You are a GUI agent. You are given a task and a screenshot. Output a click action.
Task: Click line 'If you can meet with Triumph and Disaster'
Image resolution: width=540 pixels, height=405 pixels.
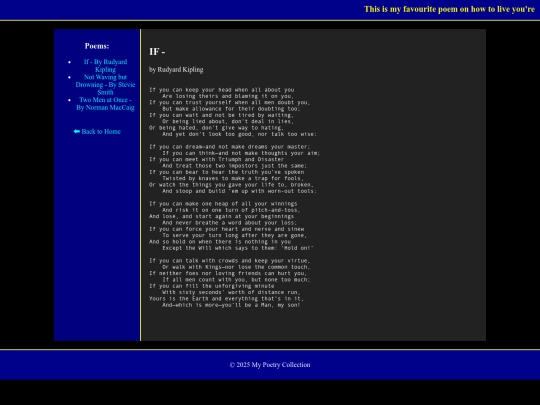pyautogui.click(x=217, y=159)
